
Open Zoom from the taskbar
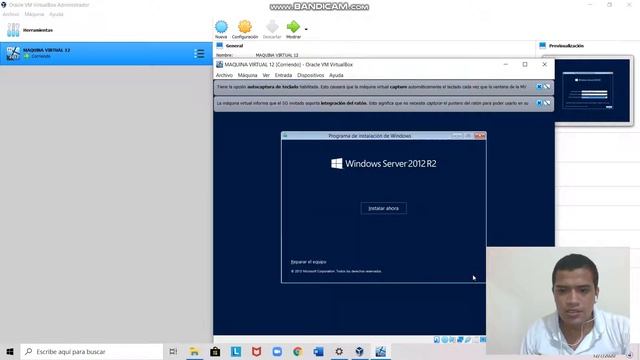pos(277,351)
